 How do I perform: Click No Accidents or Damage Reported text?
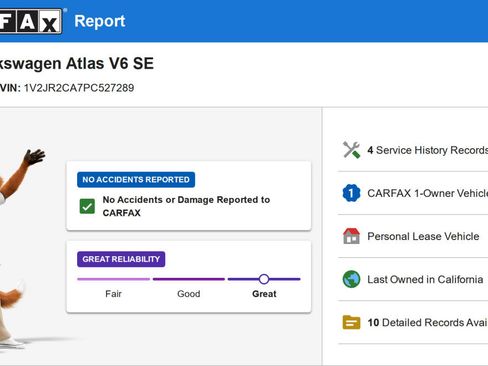[186, 206]
